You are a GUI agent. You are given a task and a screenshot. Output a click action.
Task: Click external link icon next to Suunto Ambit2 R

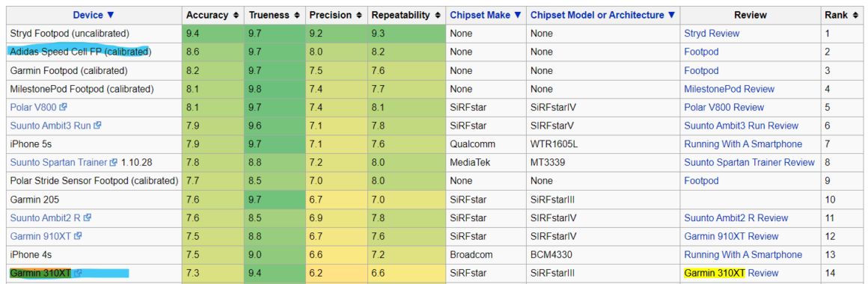tap(88, 217)
